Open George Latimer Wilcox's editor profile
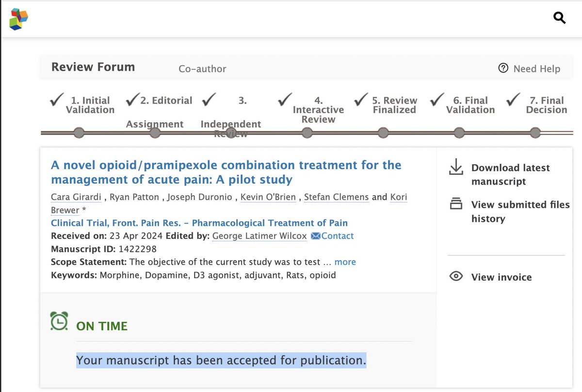 [259, 236]
